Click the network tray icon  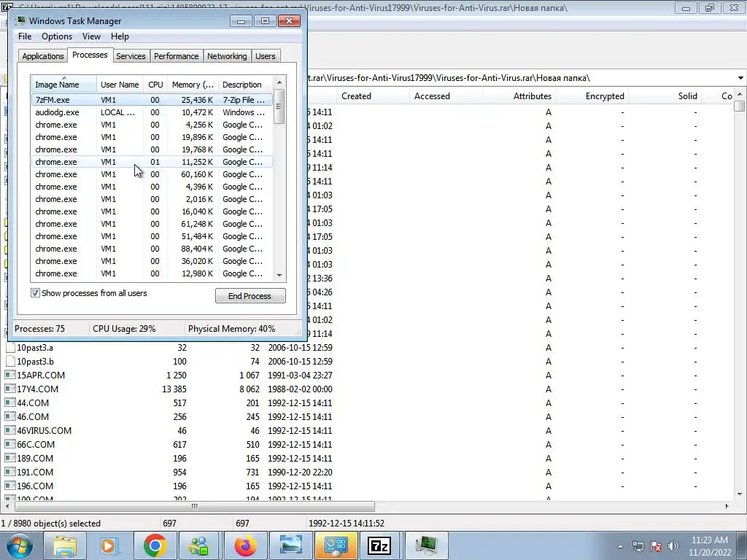[638, 547]
